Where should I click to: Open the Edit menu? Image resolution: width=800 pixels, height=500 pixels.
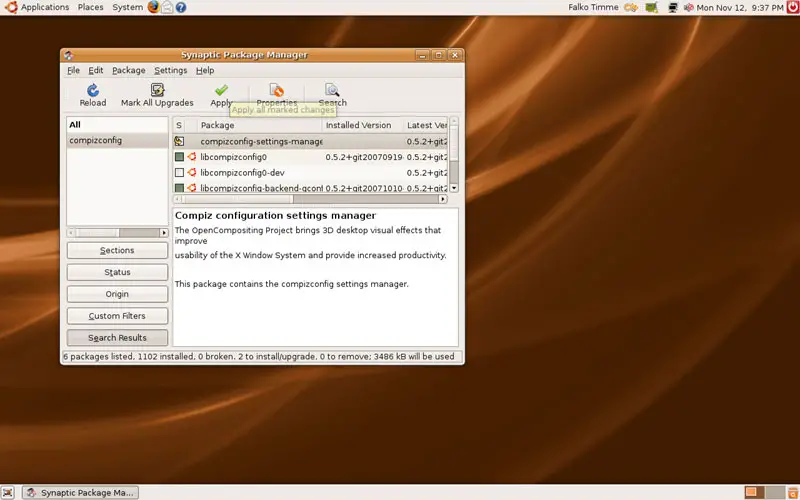pyautogui.click(x=96, y=70)
